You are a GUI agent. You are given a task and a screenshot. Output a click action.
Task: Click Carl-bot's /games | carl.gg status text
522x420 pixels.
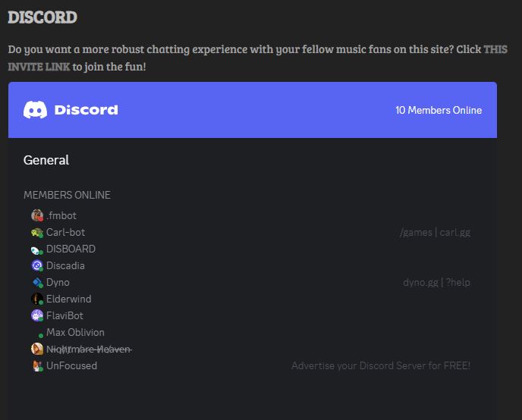pyautogui.click(x=435, y=232)
